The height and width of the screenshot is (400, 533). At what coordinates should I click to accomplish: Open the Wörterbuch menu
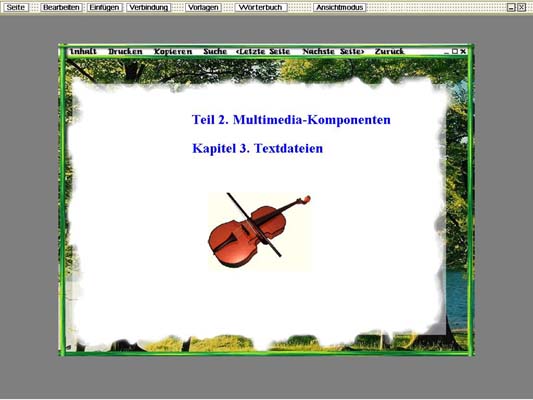[x=260, y=7]
